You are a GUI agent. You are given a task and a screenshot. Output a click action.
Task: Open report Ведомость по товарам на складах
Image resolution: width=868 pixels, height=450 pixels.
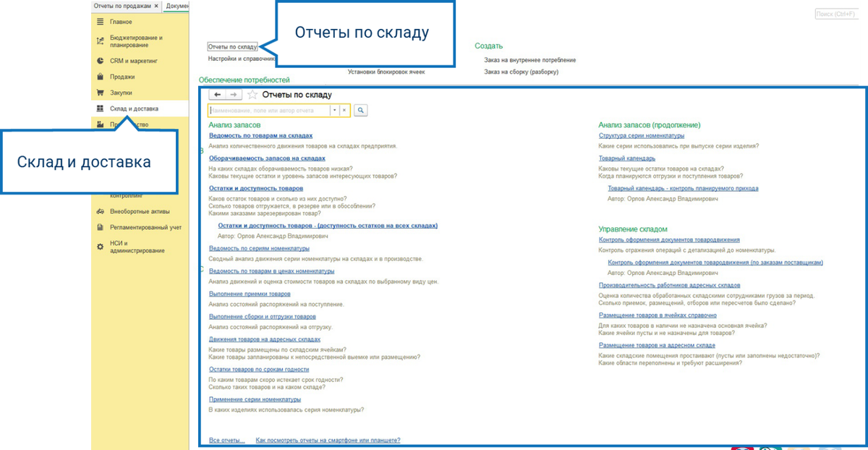260,135
